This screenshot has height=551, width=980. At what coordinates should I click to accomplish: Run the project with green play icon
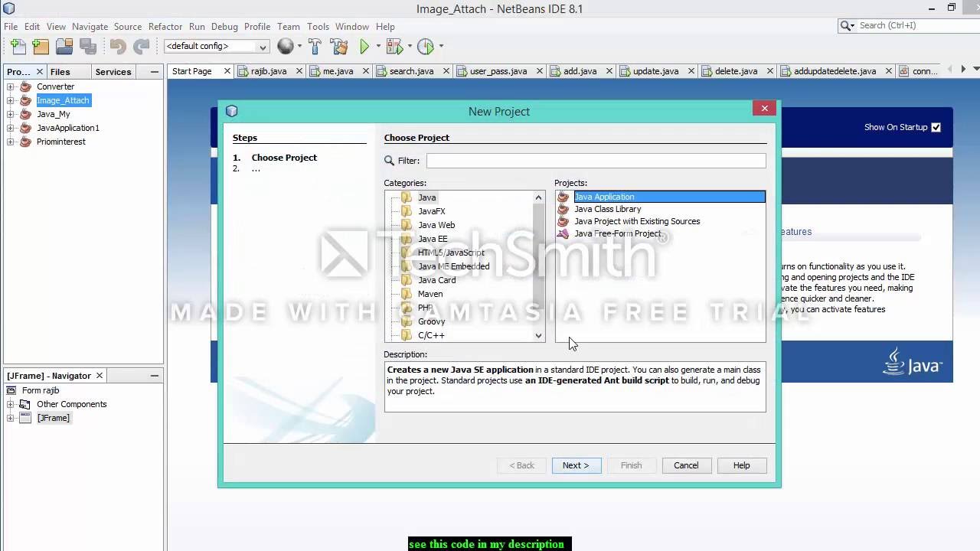(x=364, y=47)
